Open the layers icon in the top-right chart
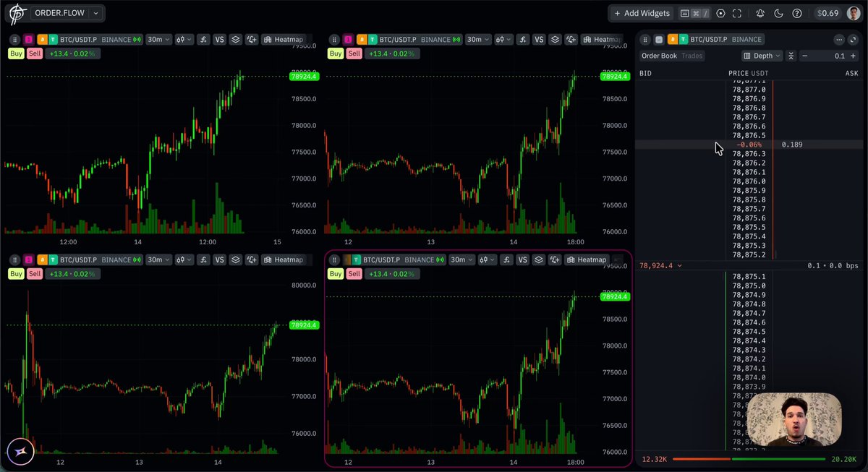This screenshot has width=868, height=472. pyautogui.click(x=555, y=39)
